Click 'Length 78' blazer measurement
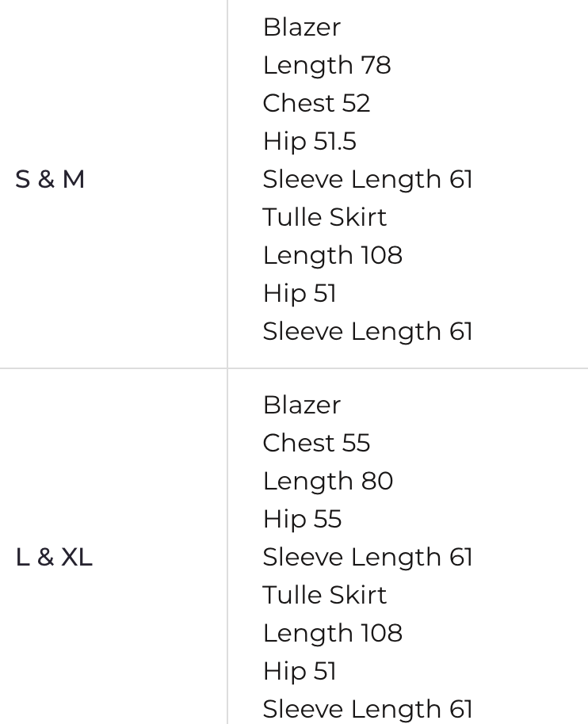 (x=326, y=65)
